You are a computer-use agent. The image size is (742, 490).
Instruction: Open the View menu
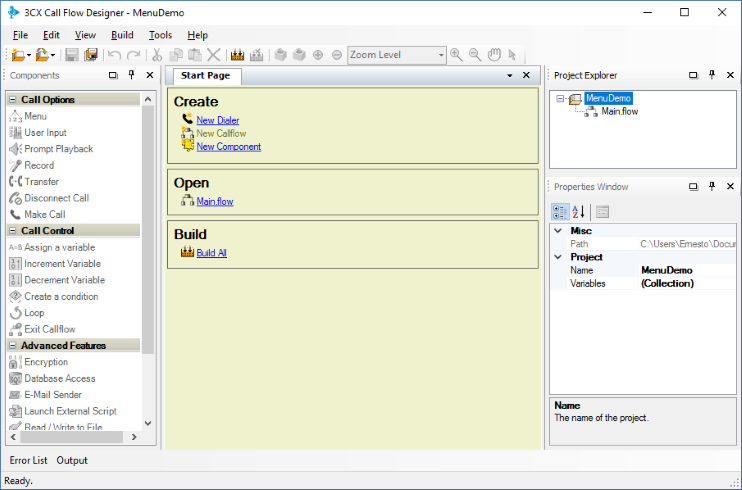click(85, 35)
